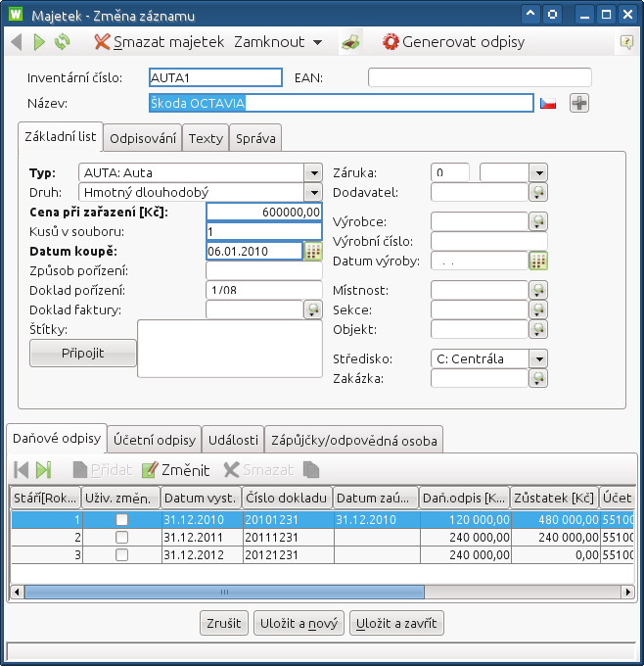
Task: Open the Středisko dropdown
Action: pos(538,358)
